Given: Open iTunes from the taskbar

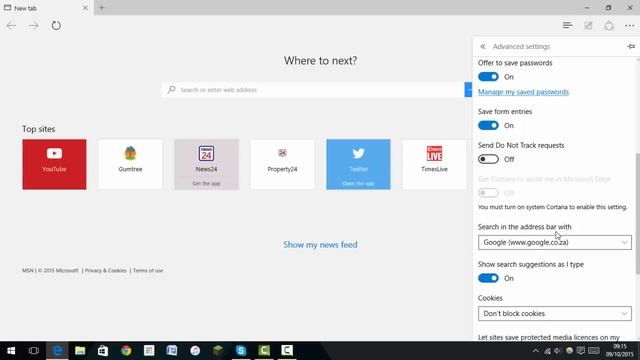Looking at the screenshot, I should 195,351.
